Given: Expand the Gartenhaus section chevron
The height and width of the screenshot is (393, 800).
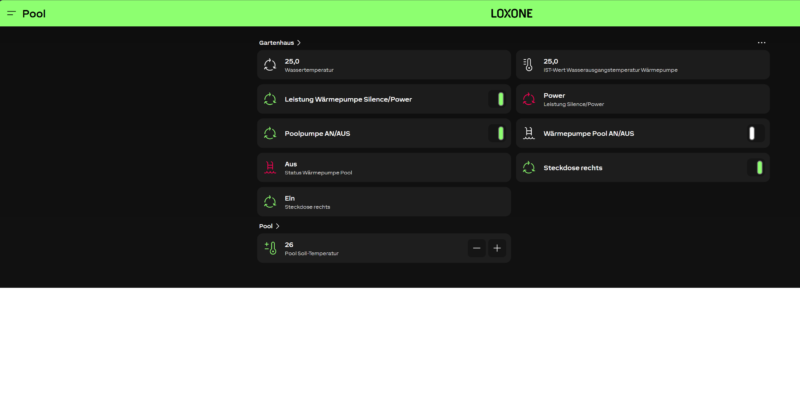Looking at the screenshot, I should 299,43.
